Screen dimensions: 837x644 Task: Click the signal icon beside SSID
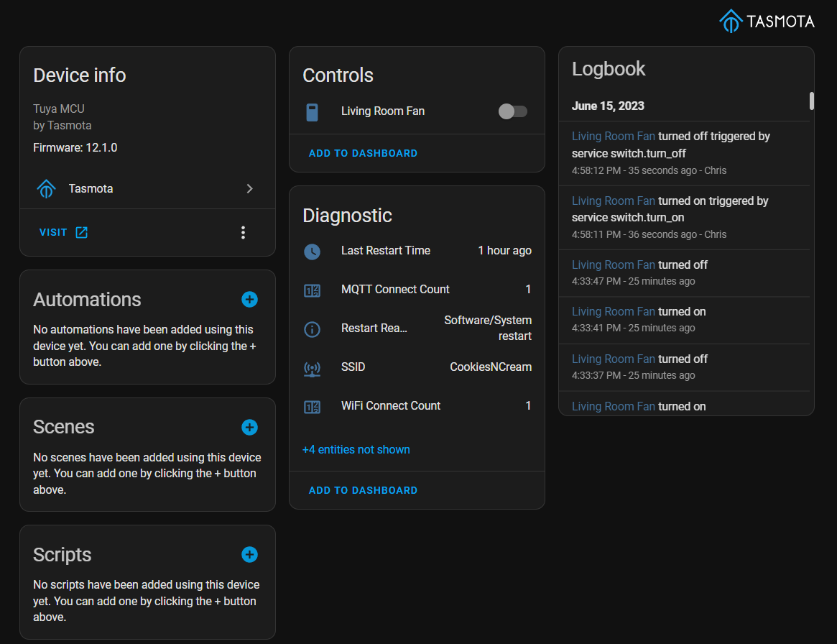tap(312, 368)
